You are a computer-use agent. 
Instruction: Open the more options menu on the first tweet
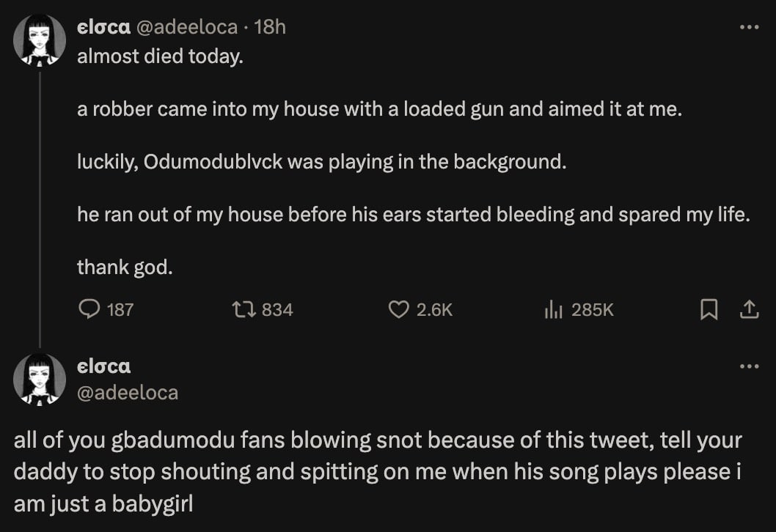click(750, 26)
